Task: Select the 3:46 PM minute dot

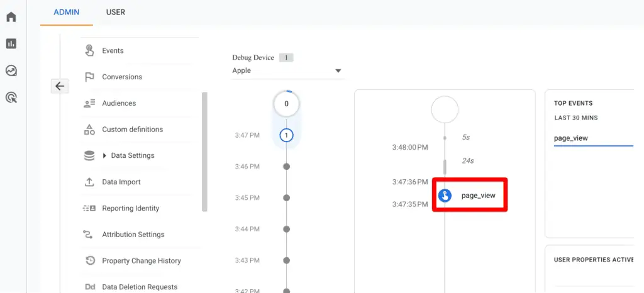Action: (287, 166)
